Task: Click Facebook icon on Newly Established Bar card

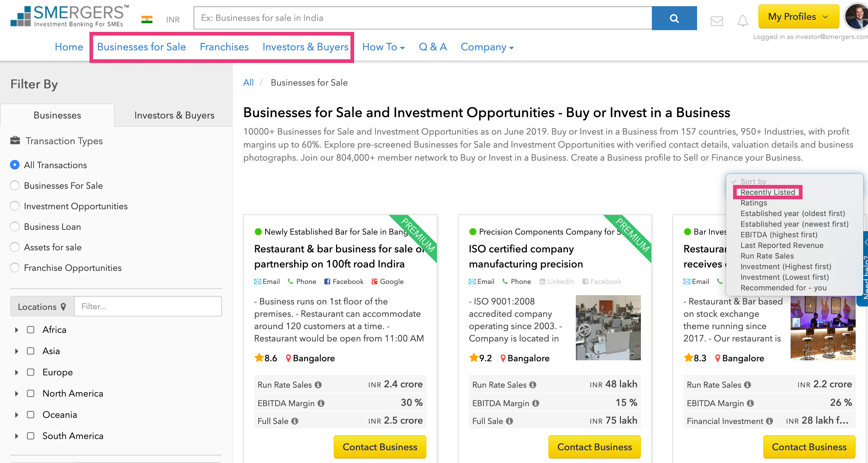Action: (327, 281)
